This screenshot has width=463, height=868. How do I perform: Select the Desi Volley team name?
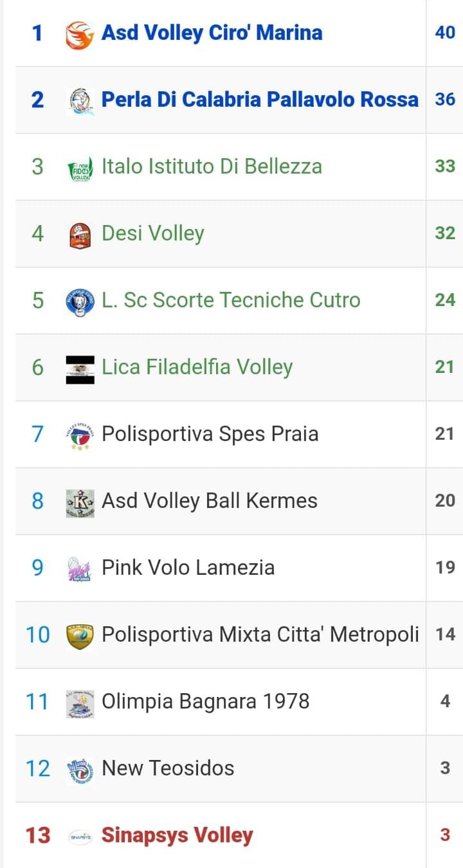(x=153, y=233)
